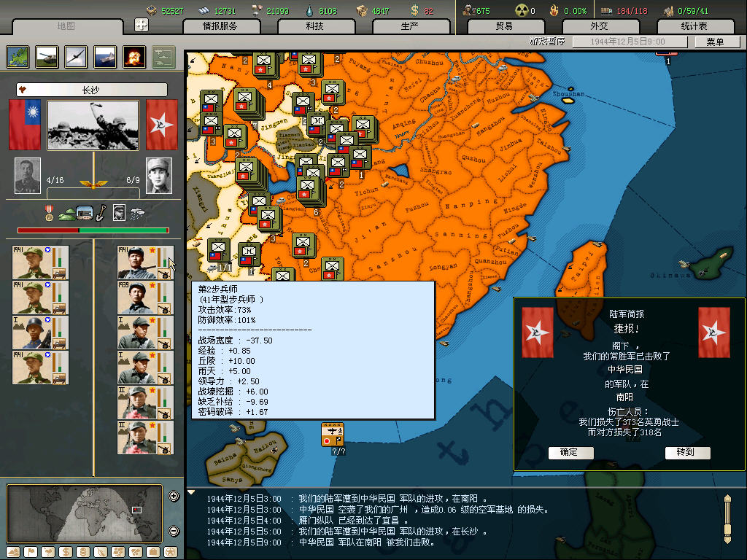Select the briefcase map-mode button
Screen dimensions: 747x560
pos(153,552)
